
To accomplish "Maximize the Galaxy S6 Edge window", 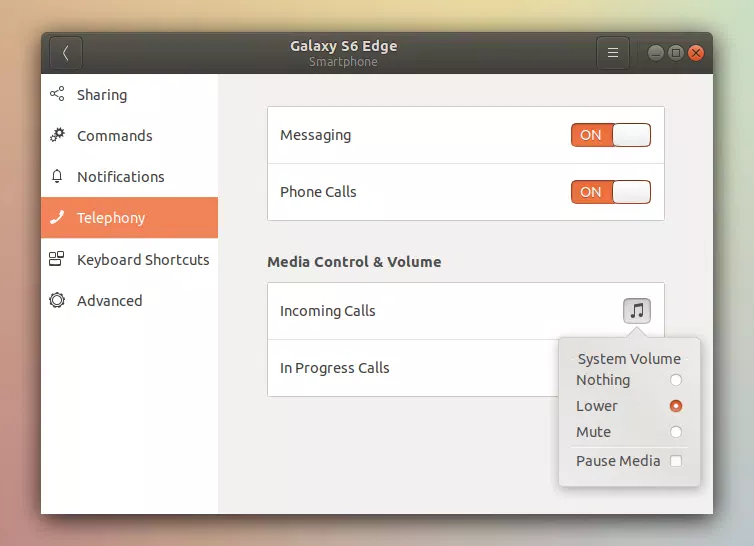I will [x=676, y=53].
